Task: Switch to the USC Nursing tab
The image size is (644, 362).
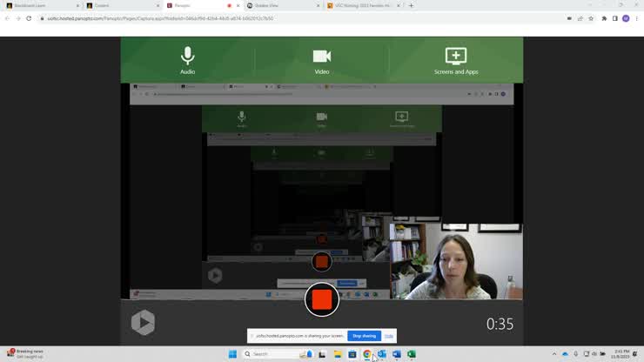Action: pyautogui.click(x=363, y=5)
